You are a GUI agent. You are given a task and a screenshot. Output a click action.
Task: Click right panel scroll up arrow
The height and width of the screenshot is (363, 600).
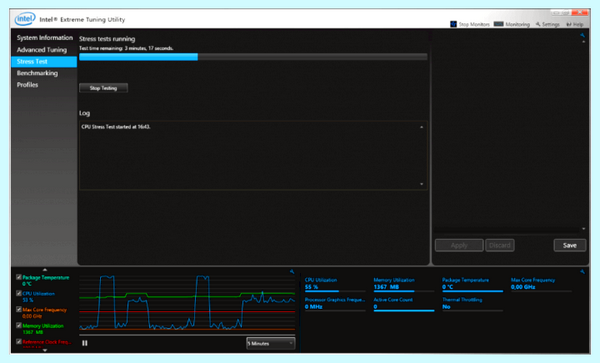pyautogui.click(x=584, y=42)
